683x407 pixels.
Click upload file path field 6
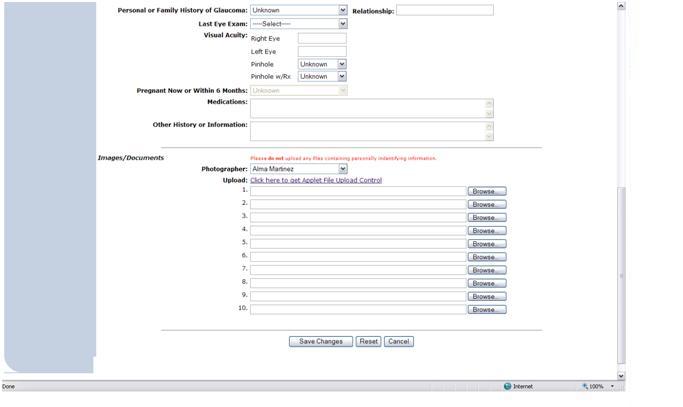click(358, 257)
